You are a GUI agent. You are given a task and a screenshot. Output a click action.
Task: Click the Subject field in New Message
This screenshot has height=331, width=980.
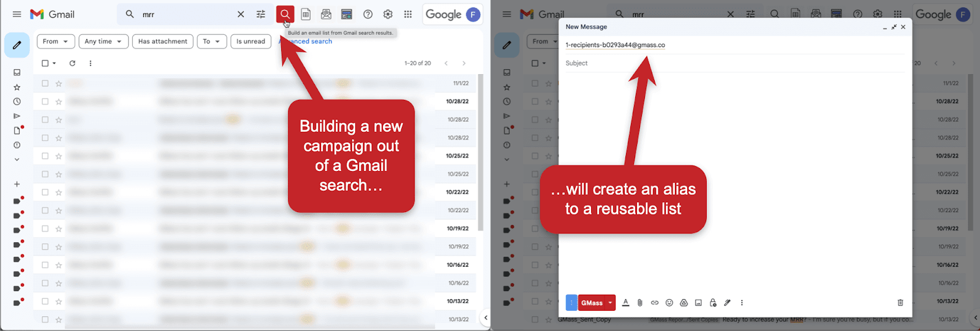(x=734, y=63)
